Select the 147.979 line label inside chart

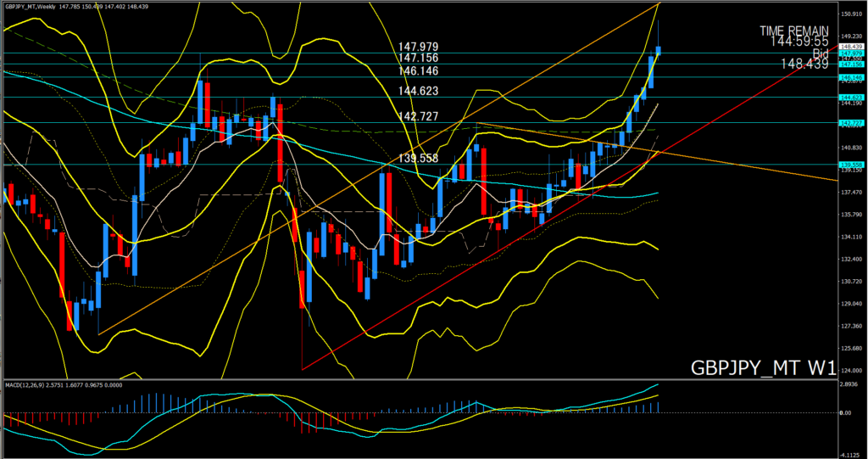click(x=418, y=48)
